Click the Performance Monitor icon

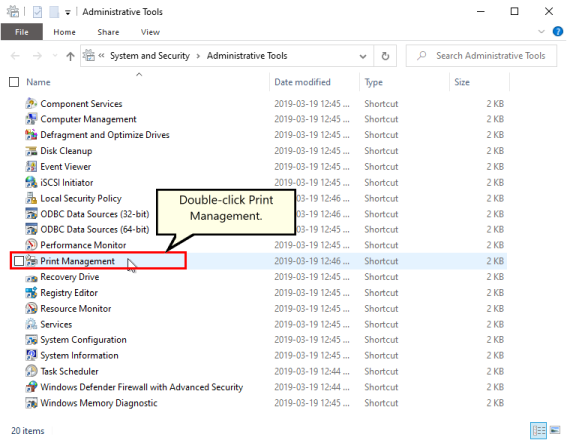click(x=31, y=245)
